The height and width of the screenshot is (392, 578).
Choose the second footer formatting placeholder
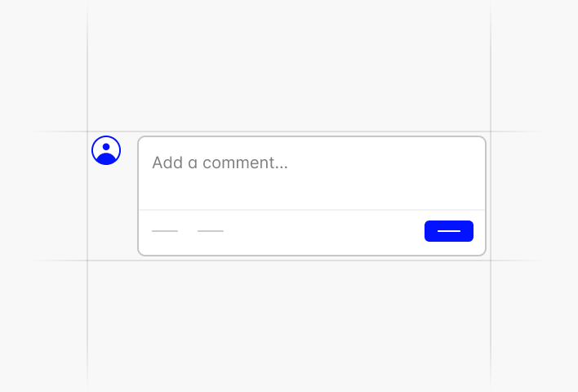click(x=211, y=231)
